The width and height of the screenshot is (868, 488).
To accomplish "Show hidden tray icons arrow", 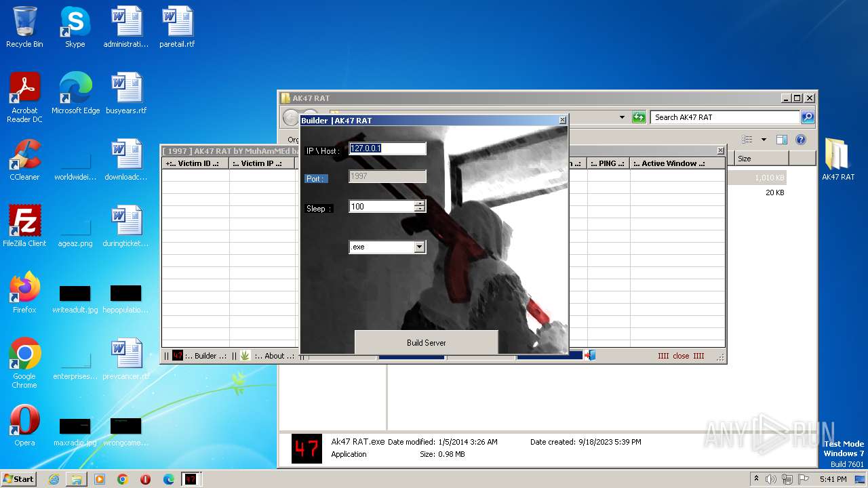I will tap(756, 479).
